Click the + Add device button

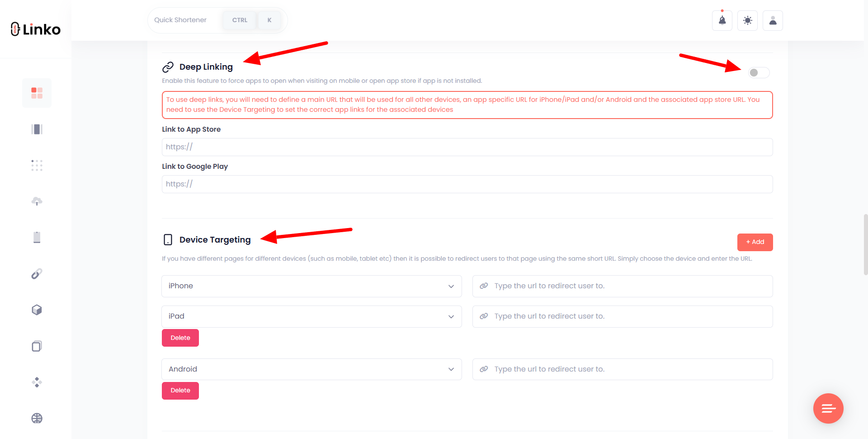(755, 242)
